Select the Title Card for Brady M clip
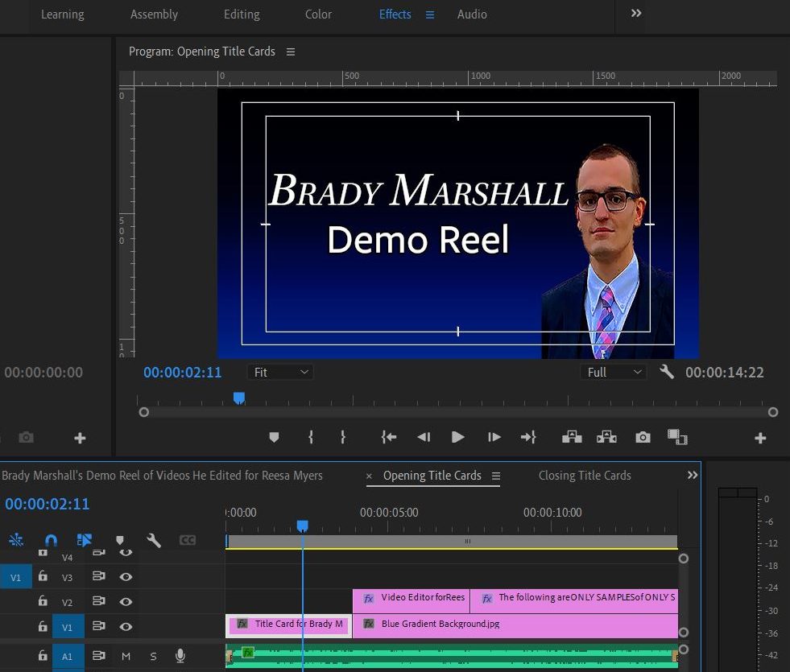This screenshot has height=672, width=790. coord(288,625)
